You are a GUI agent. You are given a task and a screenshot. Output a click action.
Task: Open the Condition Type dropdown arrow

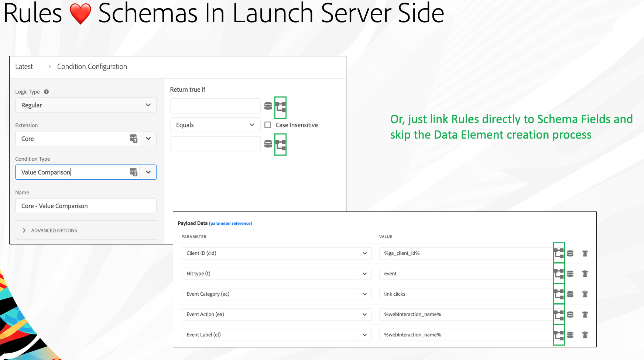tap(148, 172)
